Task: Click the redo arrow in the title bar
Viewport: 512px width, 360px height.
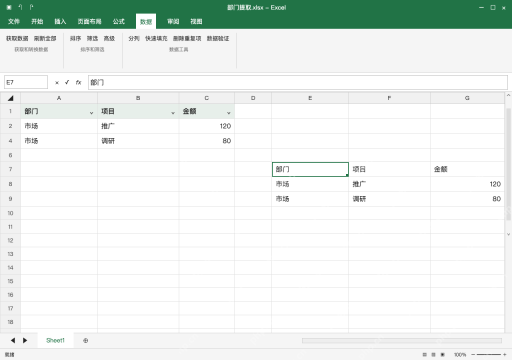Action: click(x=31, y=7)
